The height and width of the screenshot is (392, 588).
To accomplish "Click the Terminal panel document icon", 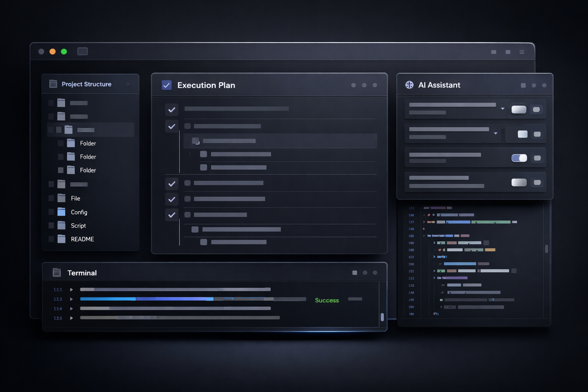I will tap(57, 273).
